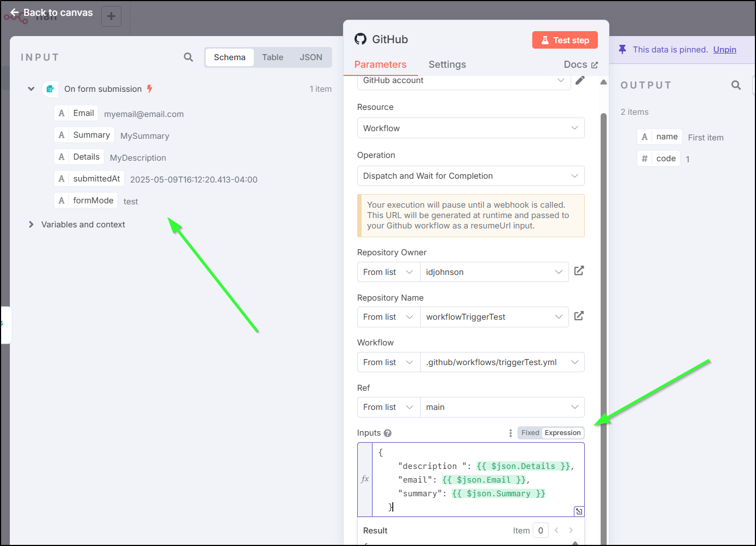756x546 pixels.
Task: Search the OUTPUT panel data
Action: pos(736,85)
